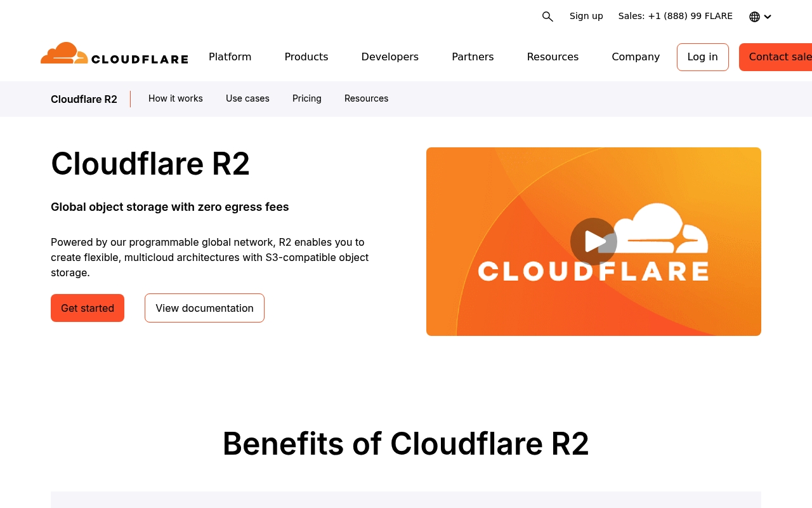Click the zero egress fees tagline

tap(170, 207)
